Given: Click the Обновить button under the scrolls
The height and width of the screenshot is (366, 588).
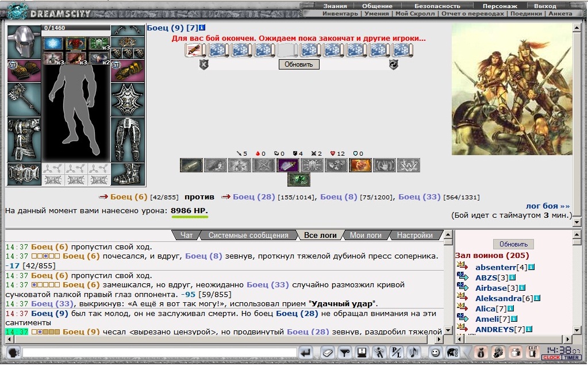Looking at the screenshot, I should click(299, 64).
